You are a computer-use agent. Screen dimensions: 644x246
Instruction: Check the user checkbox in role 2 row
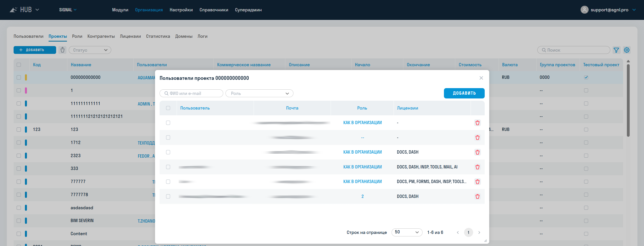pos(168,196)
